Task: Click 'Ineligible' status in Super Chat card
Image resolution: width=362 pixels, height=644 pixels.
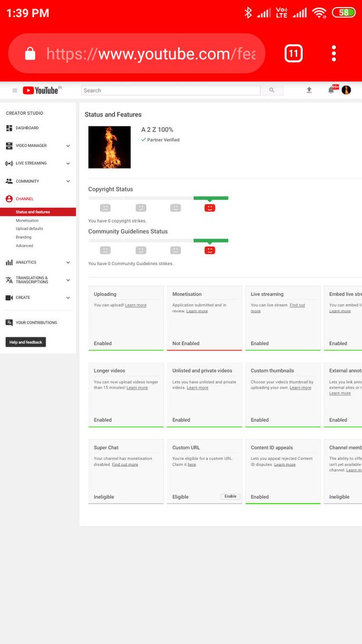Action: (x=104, y=497)
